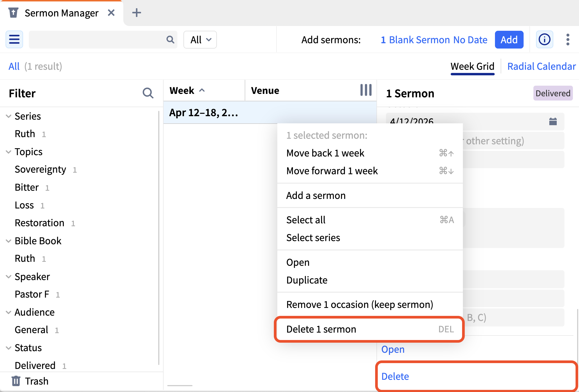Click the Filter search magnifier icon
The image size is (579, 392).
pyautogui.click(x=148, y=93)
